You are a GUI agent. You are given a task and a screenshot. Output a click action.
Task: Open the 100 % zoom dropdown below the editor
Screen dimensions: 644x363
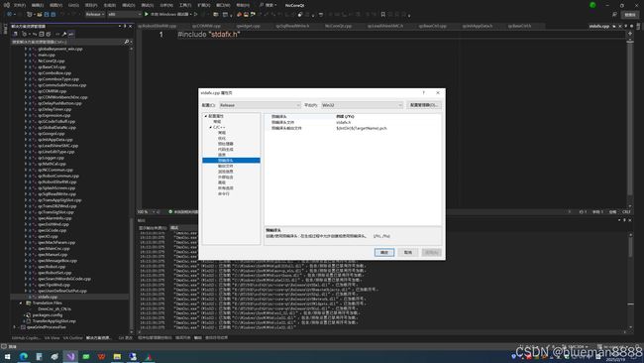pos(145,212)
